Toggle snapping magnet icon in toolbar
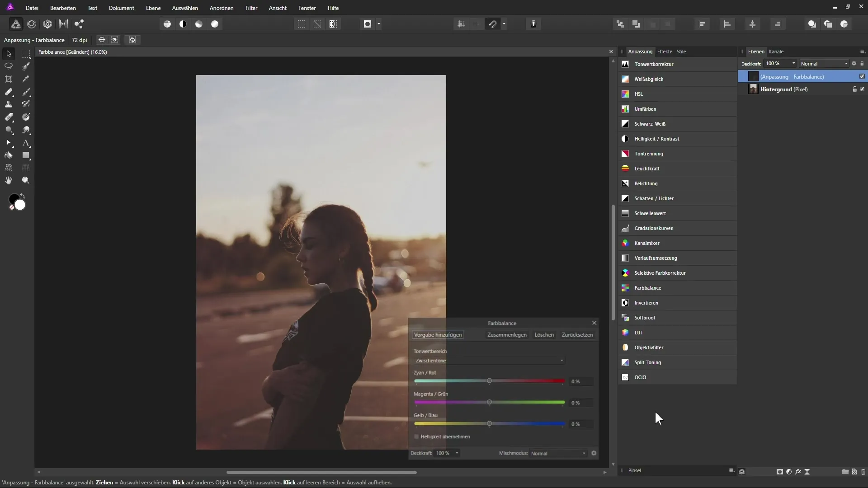The image size is (868, 488). [x=493, y=24]
